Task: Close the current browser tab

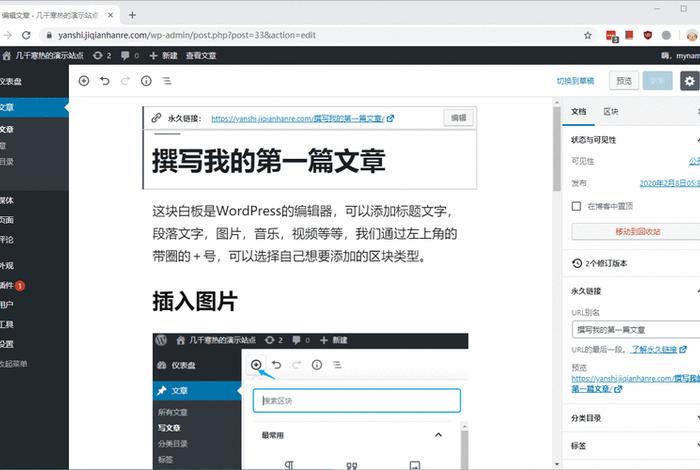Action: point(110,15)
